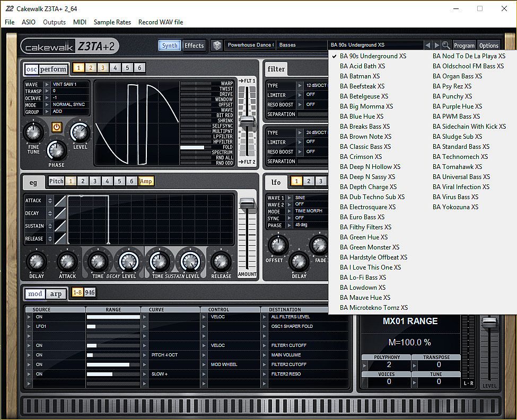
Task: Click the Program button
Action: [464, 46]
